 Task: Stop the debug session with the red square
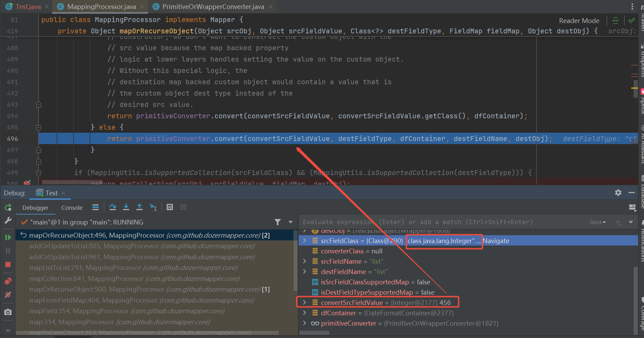[x=8, y=264]
